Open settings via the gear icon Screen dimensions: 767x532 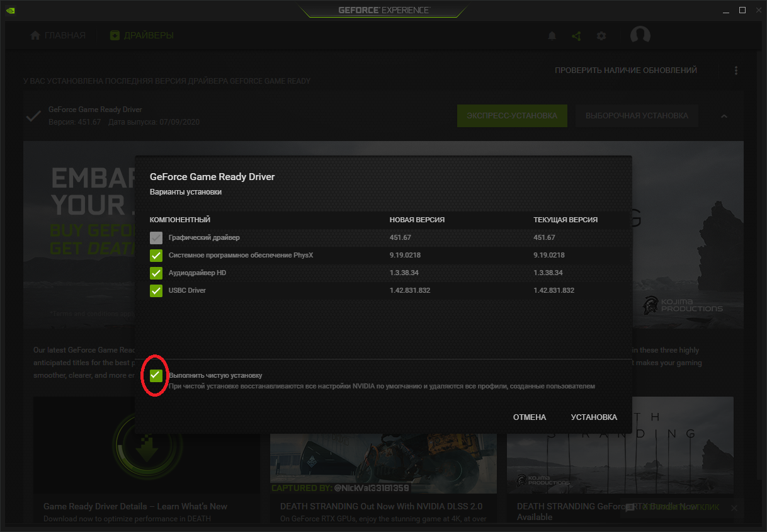(x=601, y=36)
